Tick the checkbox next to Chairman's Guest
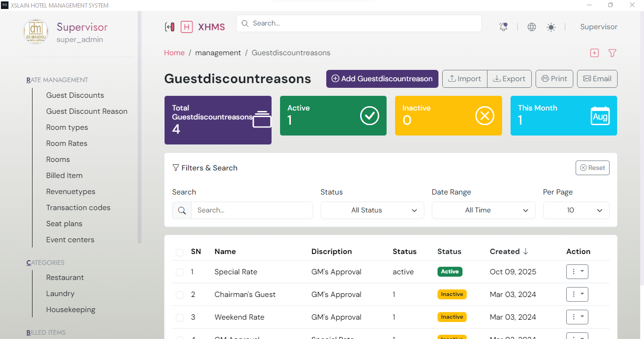The height and width of the screenshot is (339, 644). [180, 295]
